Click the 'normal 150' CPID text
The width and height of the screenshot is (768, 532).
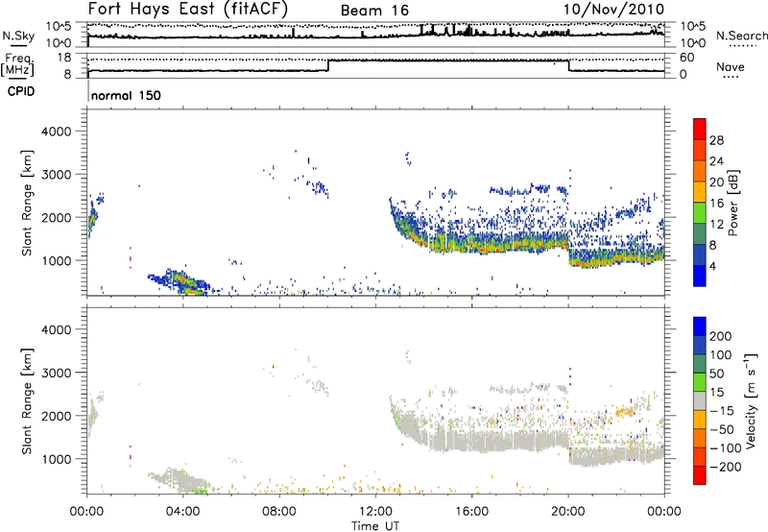click(126, 95)
